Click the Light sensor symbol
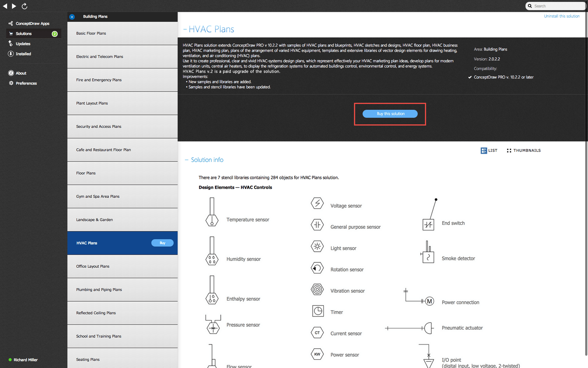 click(317, 246)
